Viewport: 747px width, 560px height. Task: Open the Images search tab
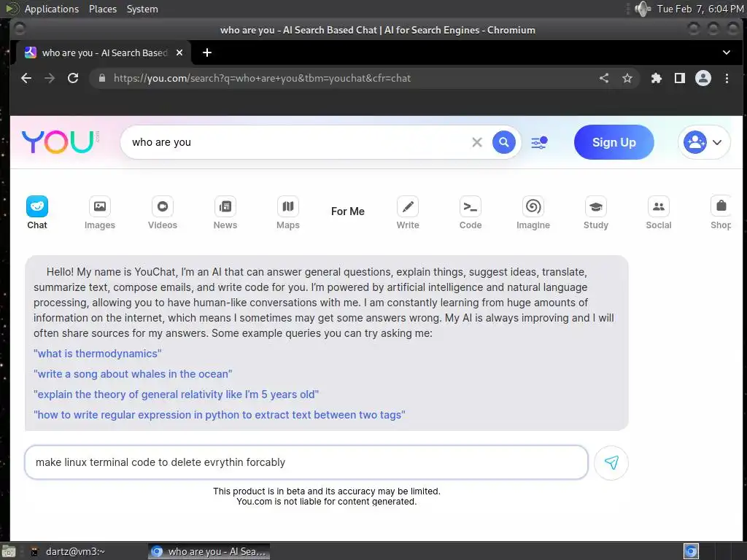tap(99, 213)
